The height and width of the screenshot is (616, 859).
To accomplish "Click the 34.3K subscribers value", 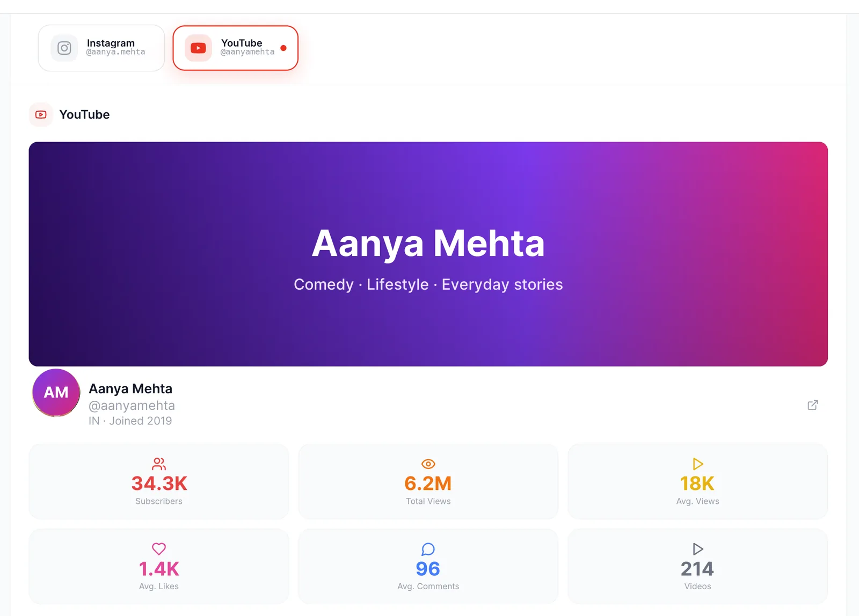I will coord(159,483).
